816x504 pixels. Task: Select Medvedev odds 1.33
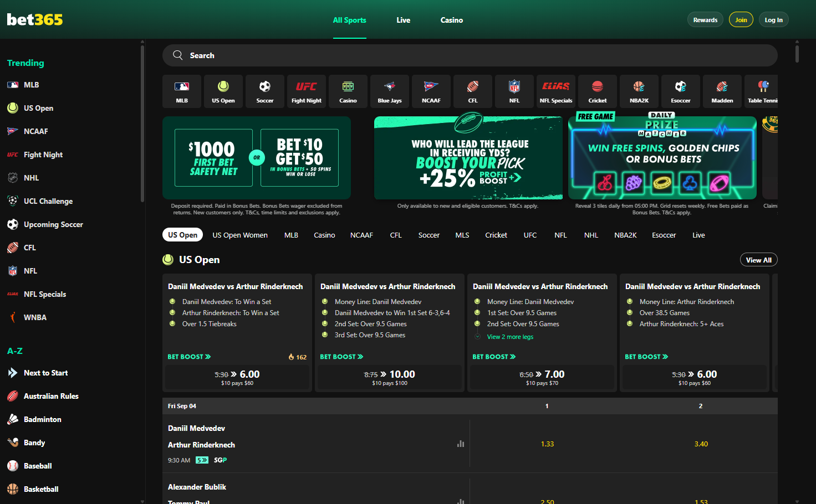547,444
